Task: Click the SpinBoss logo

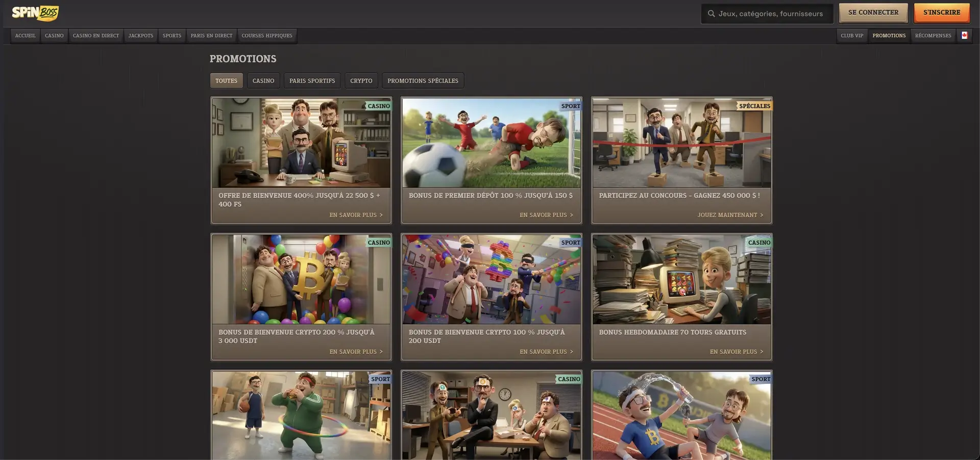Action: [35, 13]
